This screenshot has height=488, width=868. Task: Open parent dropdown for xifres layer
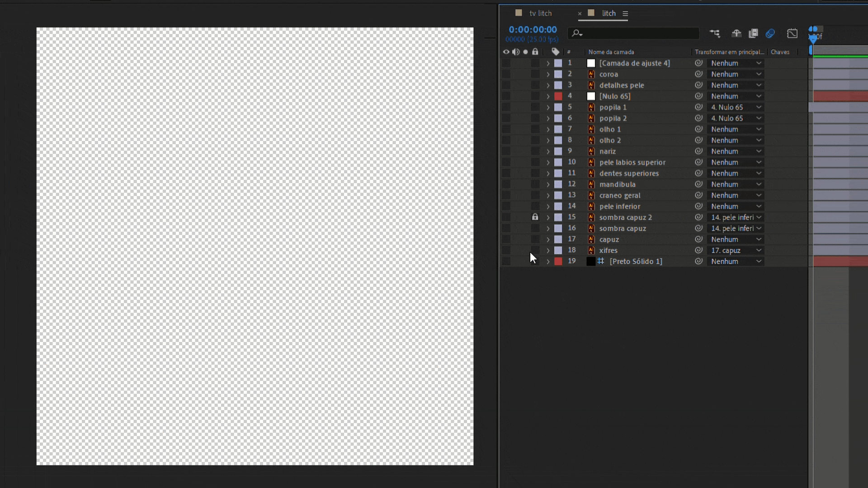(x=736, y=250)
